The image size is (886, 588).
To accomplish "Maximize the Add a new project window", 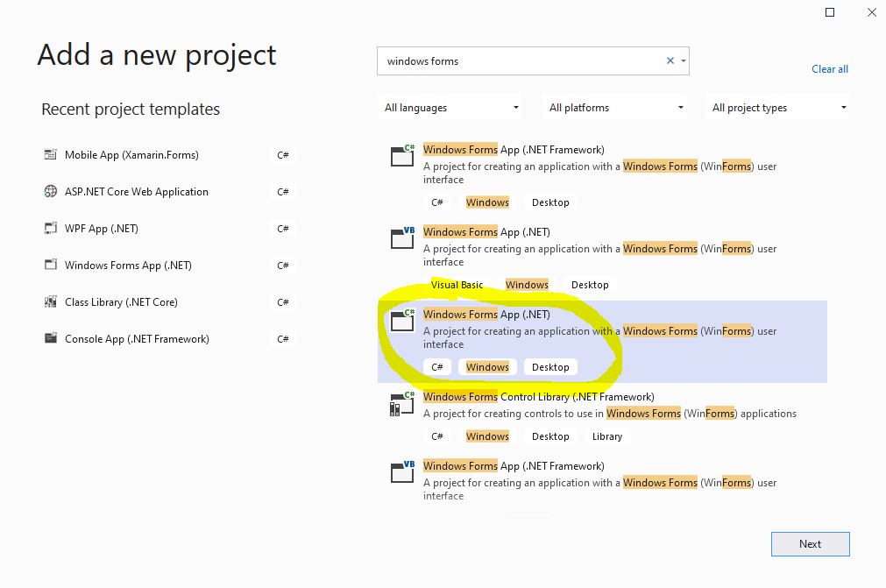I will tap(830, 12).
